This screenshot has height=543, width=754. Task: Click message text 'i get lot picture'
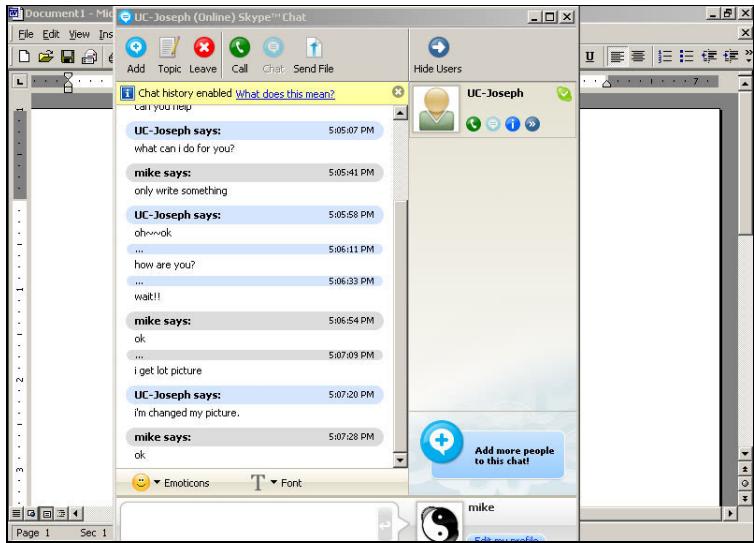[x=168, y=371]
